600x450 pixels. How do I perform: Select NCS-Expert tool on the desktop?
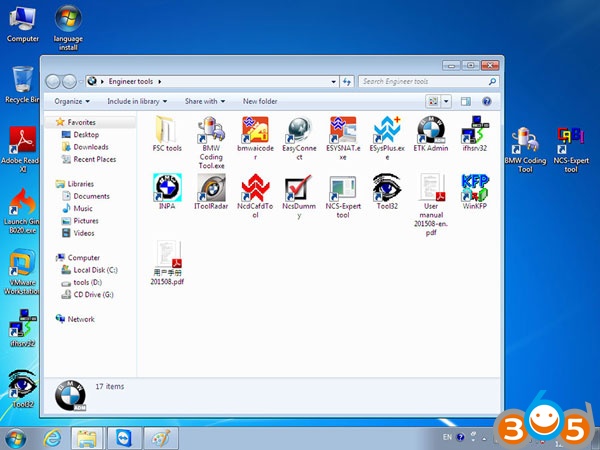click(x=571, y=149)
